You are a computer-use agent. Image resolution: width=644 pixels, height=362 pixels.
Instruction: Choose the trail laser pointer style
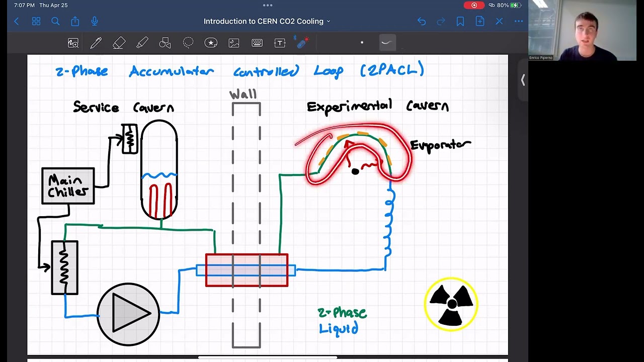coord(386,43)
